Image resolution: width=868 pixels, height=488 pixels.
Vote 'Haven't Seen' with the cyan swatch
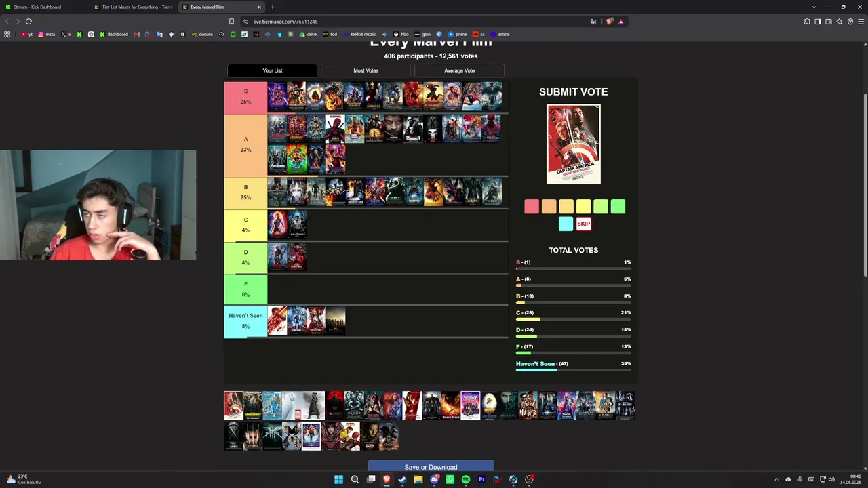(x=566, y=224)
